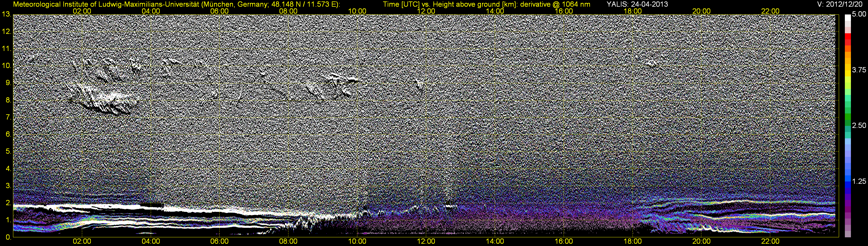Click the 3.75 colorbar scale value
Image resolution: width=868 pixels, height=246 pixels.
click(859, 70)
